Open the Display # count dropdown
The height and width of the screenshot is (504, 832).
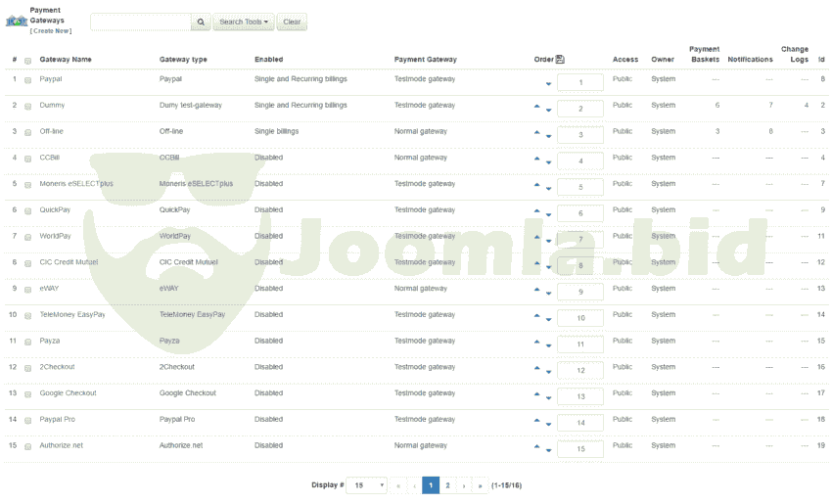[367, 485]
